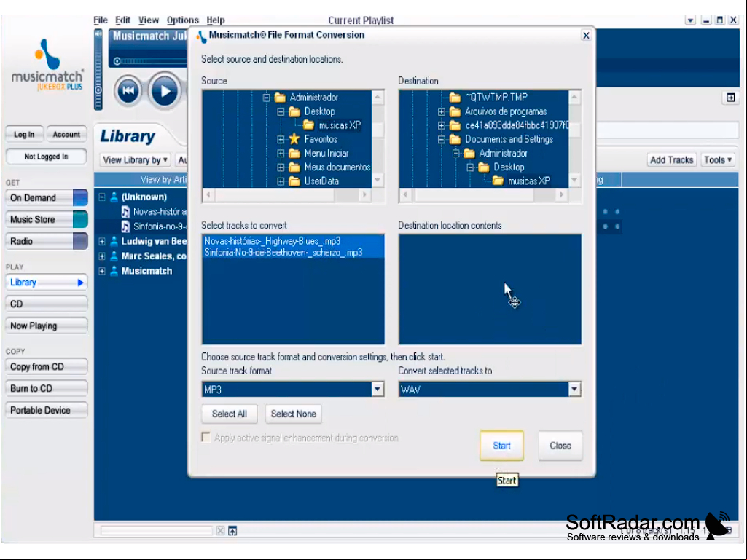Viewport: 747px width, 560px height.
Task: Open the File menu
Action: point(101,20)
